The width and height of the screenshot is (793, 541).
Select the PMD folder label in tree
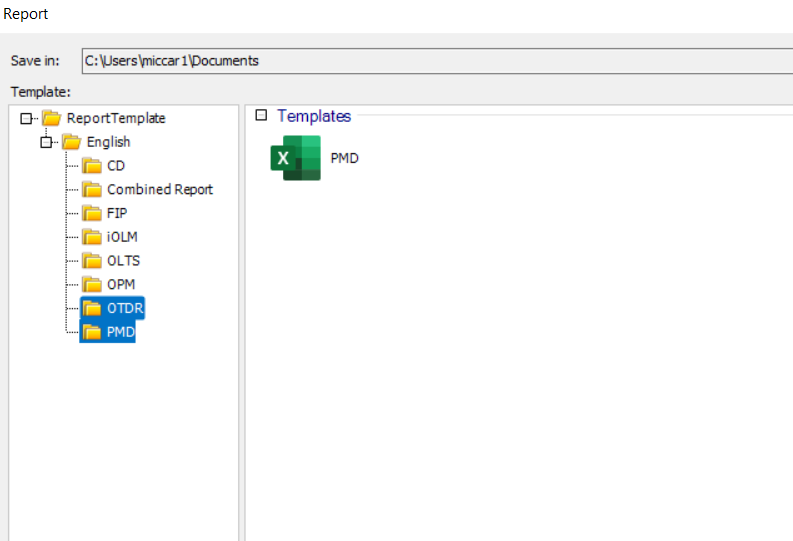tap(120, 332)
